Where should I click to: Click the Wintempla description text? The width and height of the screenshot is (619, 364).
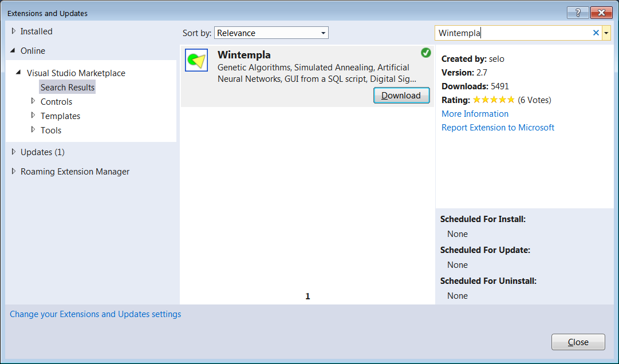(317, 73)
